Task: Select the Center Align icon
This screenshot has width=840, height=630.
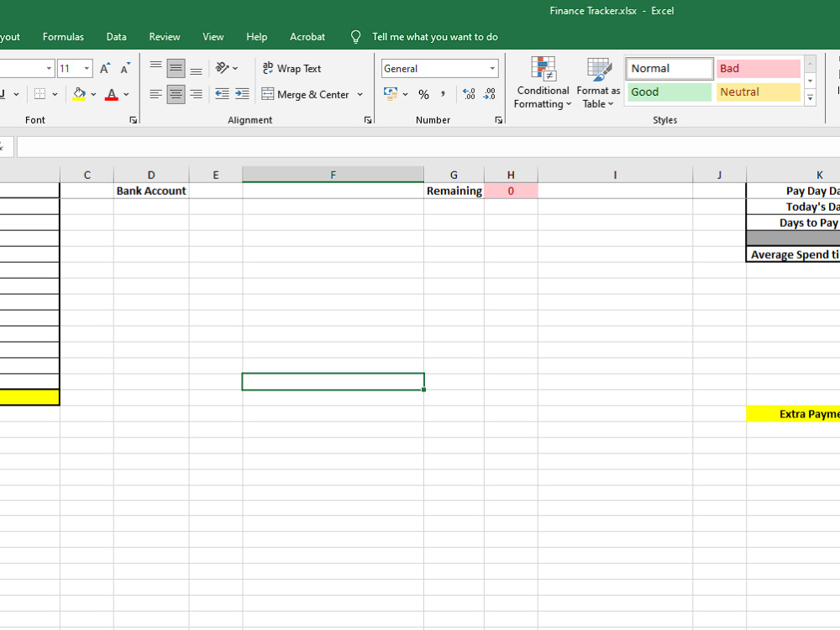Action: click(x=176, y=94)
